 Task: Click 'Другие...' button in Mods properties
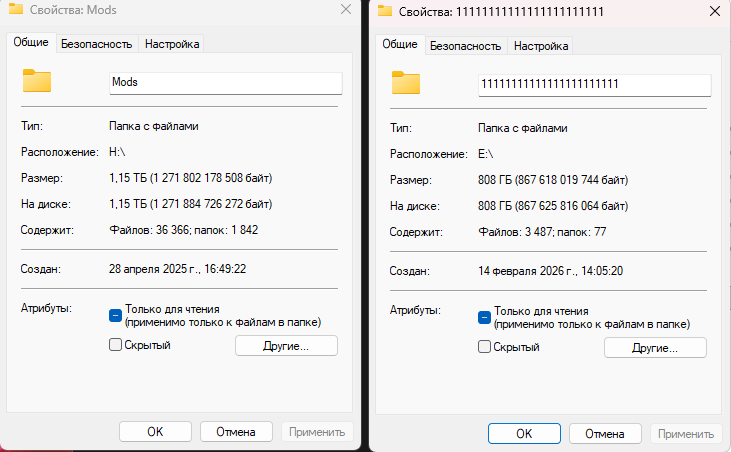click(x=286, y=346)
